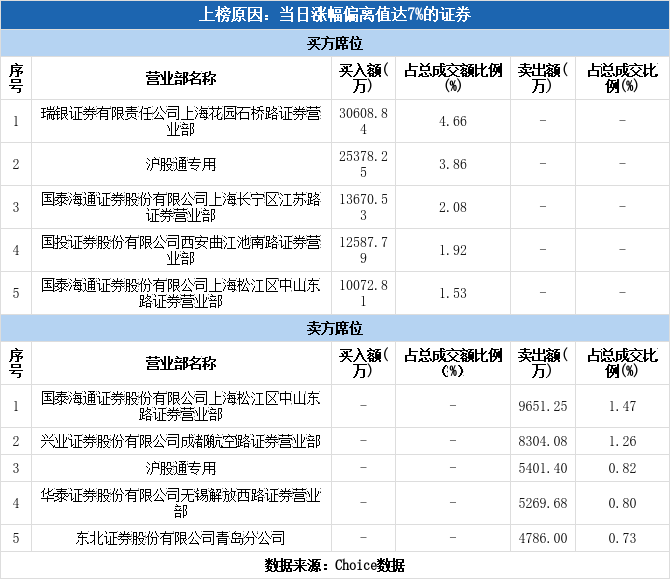Click sell amount 8304.08

543,441
